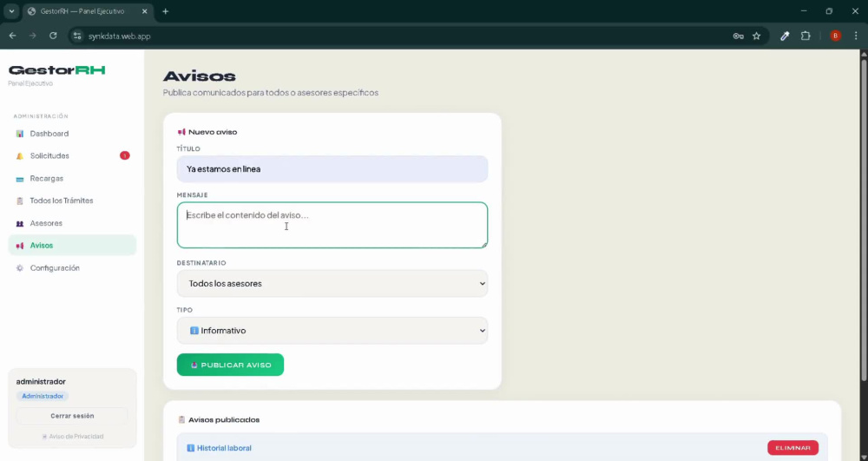
Task: Click the Dashboard chart icon
Action: pyautogui.click(x=20, y=134)
